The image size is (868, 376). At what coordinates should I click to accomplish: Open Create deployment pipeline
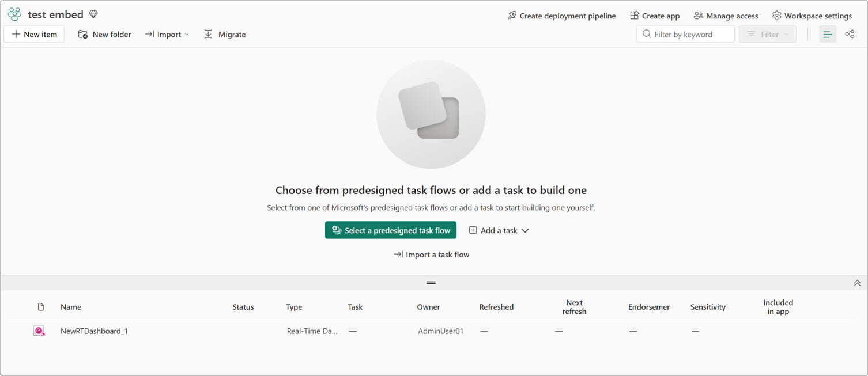(561, 16)
